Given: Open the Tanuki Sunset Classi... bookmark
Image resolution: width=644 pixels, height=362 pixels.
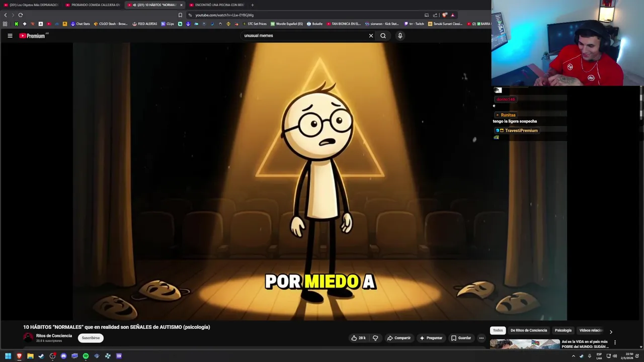Looking at the screenshot, I should tap(445, 24).
